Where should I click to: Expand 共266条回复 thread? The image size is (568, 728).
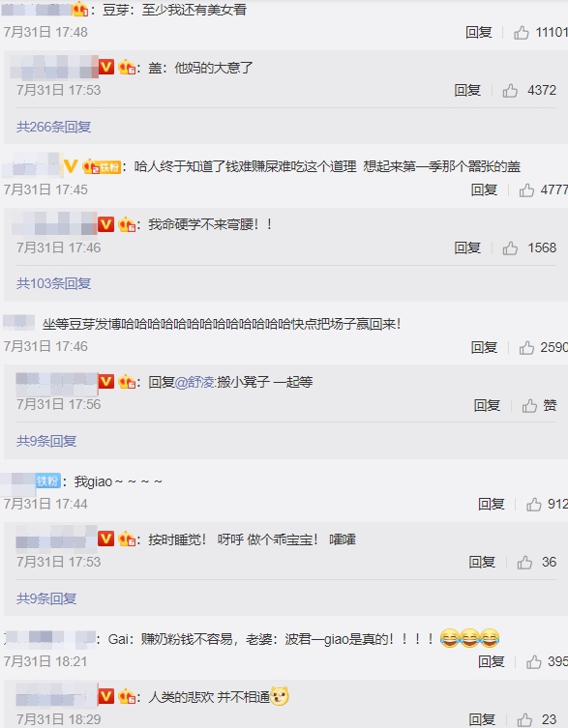click(53, 127)
